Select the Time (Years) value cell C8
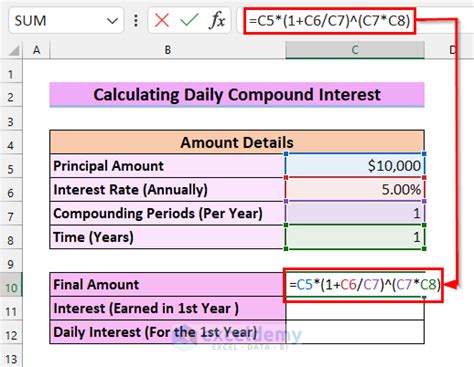Viewport: 474px width, 367px height. tap(355, 237)
